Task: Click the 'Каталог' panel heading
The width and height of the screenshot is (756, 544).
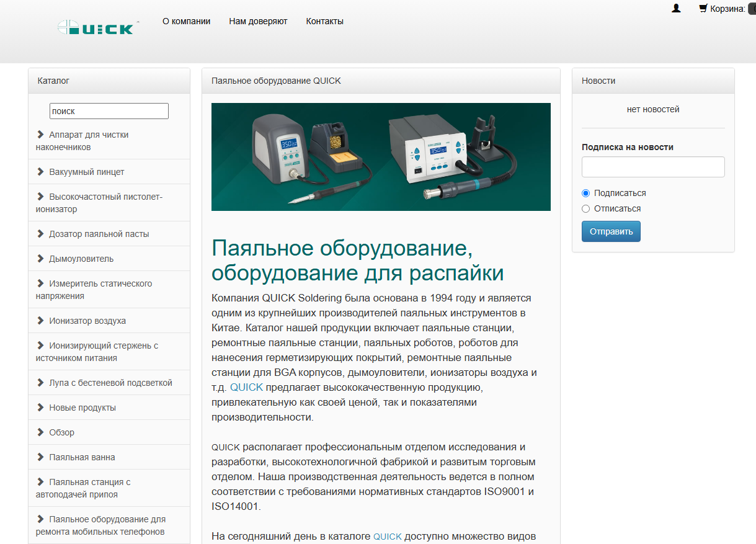Action: tap(53, 81)
